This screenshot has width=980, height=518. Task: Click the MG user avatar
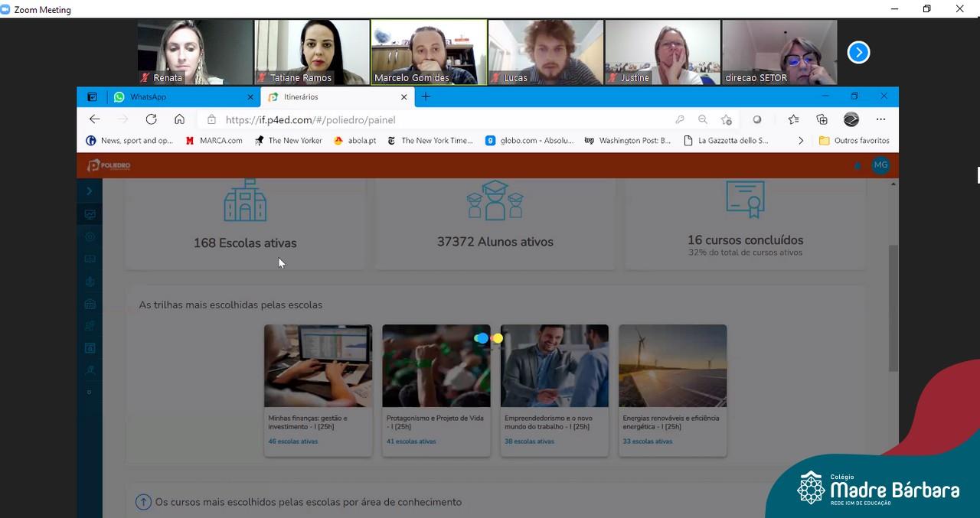coord(880,165)
